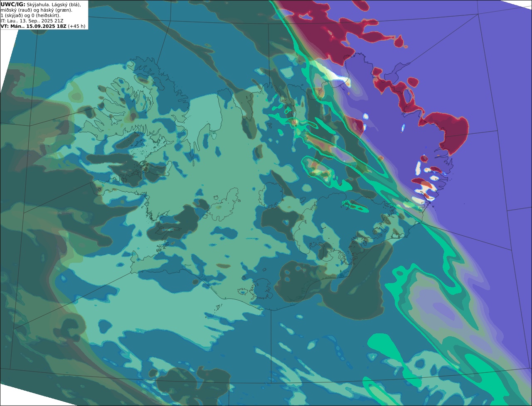The height and width of the screenshot is (406, 532).
Task: Click the '(+45 h)' forecast offset text
Action: click(77, 26)
